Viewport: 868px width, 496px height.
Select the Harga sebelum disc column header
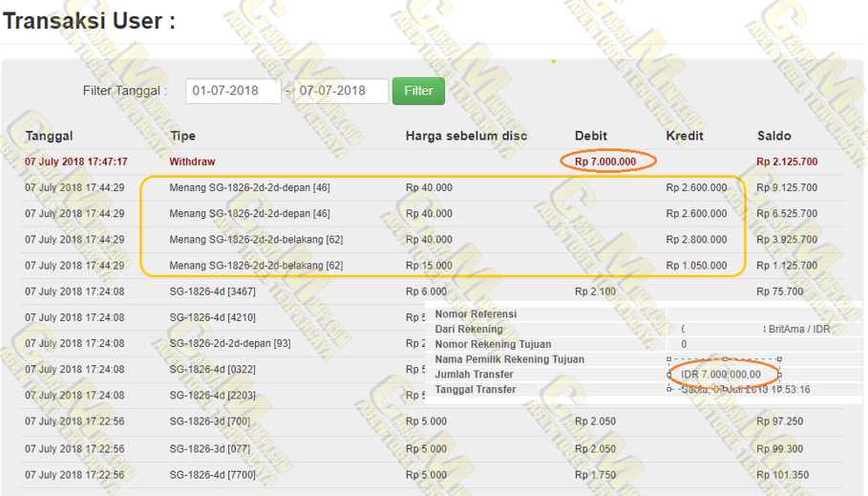click(466, 136)
